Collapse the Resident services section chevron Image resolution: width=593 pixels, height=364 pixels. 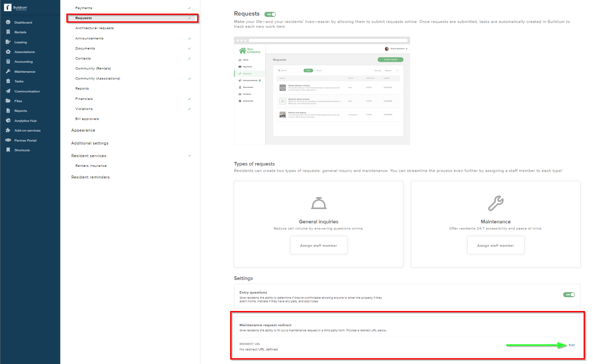pos(189,155)
